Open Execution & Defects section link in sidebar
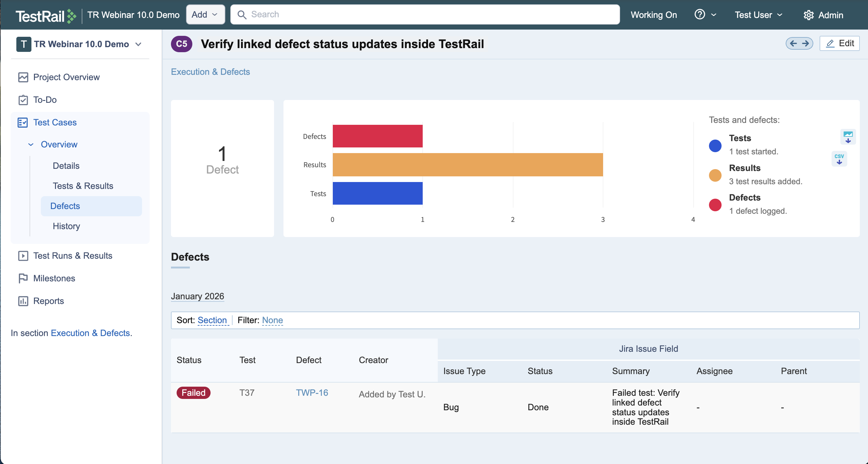This screenshot has height=464, width=868. pos(90,333)
